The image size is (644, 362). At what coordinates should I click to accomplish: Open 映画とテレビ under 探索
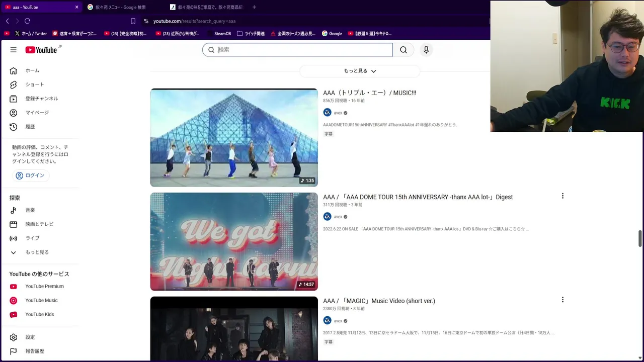tap(40, 224)
